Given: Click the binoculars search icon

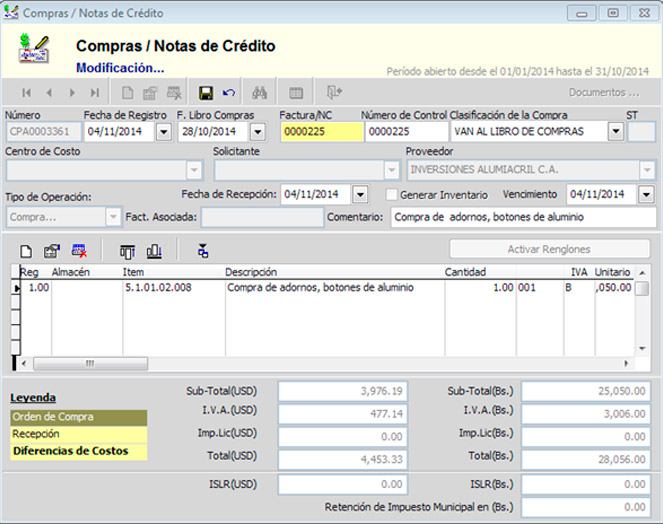Looking at the screenshot, I should click(x=259, y=93).
